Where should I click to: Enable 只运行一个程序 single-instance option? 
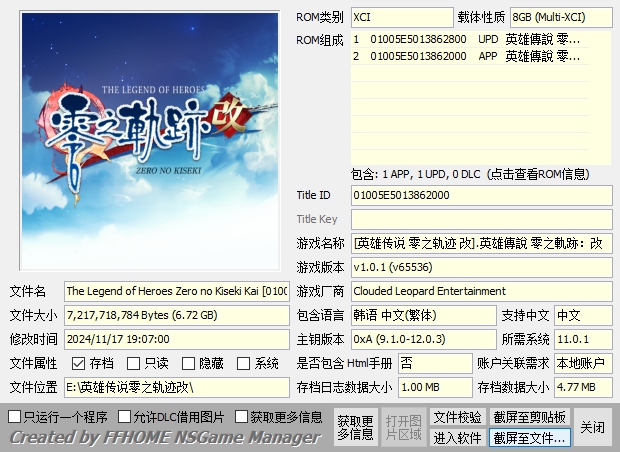click(15, 416)
